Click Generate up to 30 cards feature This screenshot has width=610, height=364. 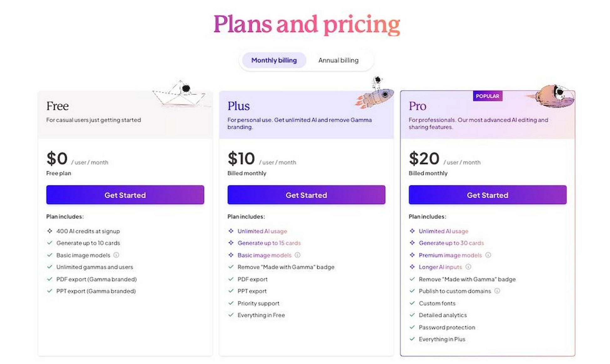coord(451,243)
